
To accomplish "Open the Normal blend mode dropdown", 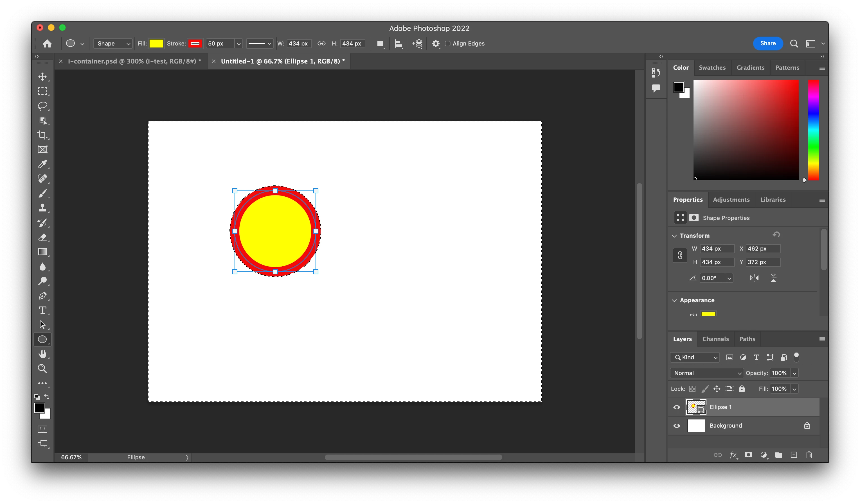I will pos(706,373).
